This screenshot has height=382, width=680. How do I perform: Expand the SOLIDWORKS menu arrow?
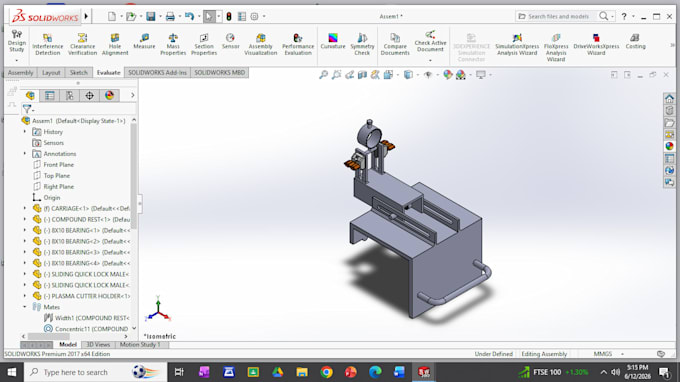click(86, 16)
